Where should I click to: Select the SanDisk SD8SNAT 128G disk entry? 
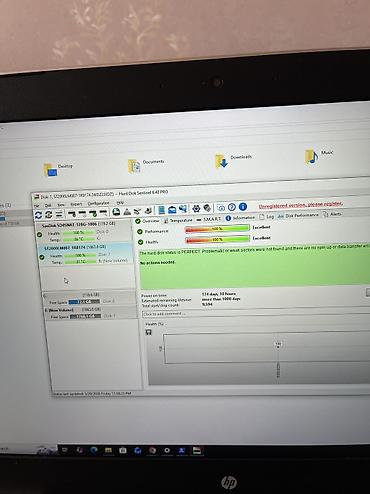coord(85,231)
